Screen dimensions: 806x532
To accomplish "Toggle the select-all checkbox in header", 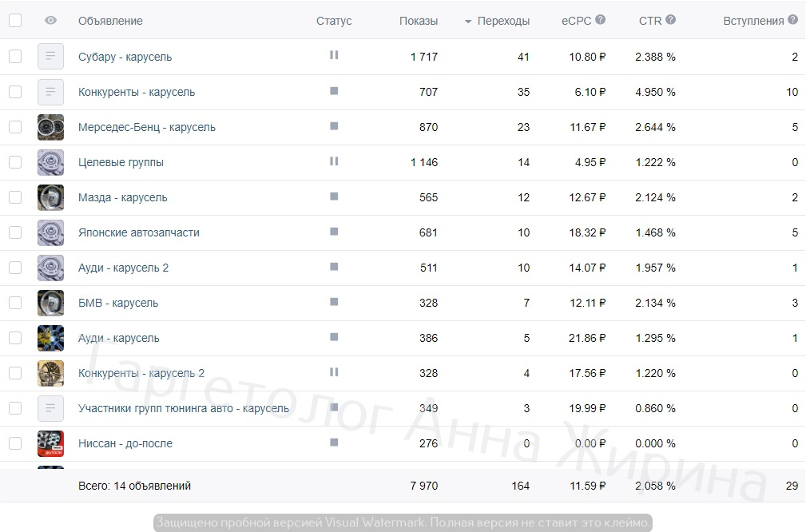I will click(15, 21).
